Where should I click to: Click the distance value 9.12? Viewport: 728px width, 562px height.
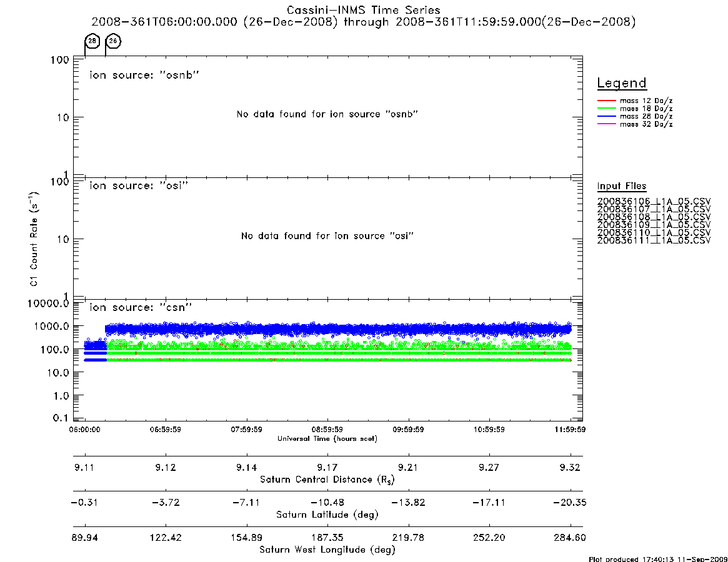166,467
